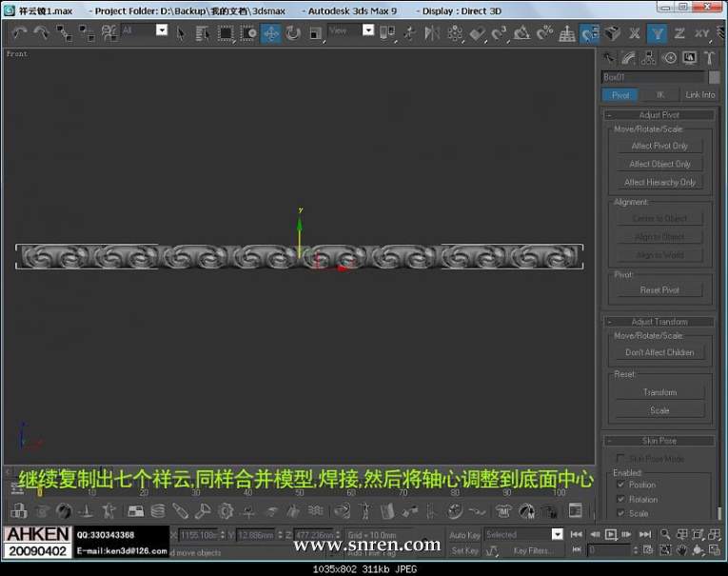Image resolution: width=728 pixels, height=576 pixels.
Task: Click Reset Scale button
Action: point(659,410)
